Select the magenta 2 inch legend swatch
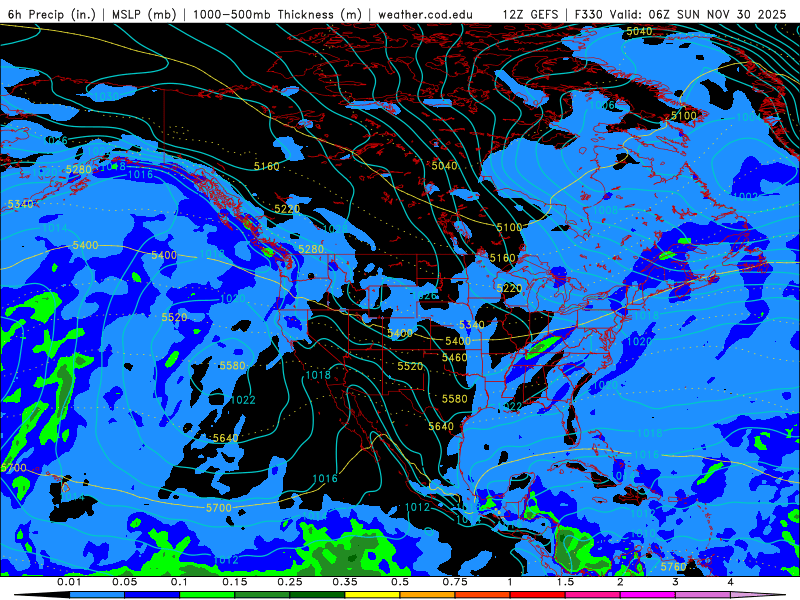 [x=648, y=595]
